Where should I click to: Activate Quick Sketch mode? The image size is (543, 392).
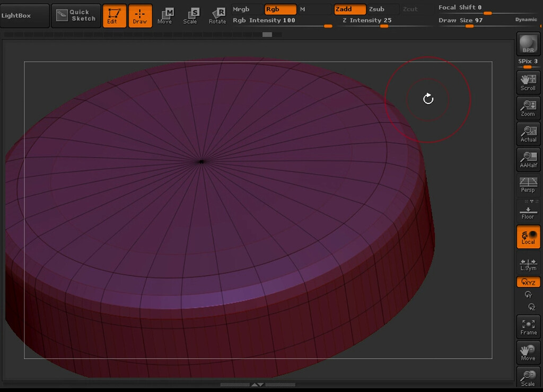[x=76, y=15]
